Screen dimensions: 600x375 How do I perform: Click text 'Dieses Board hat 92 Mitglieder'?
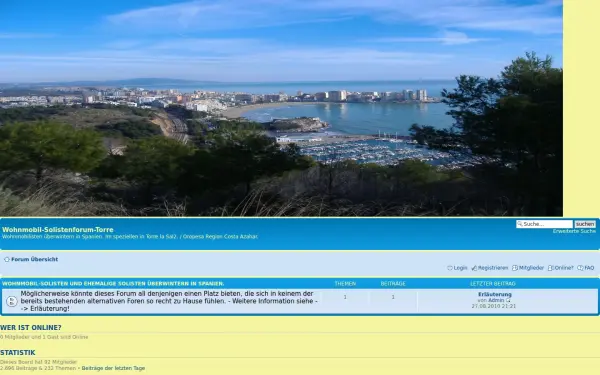(38, 362)
